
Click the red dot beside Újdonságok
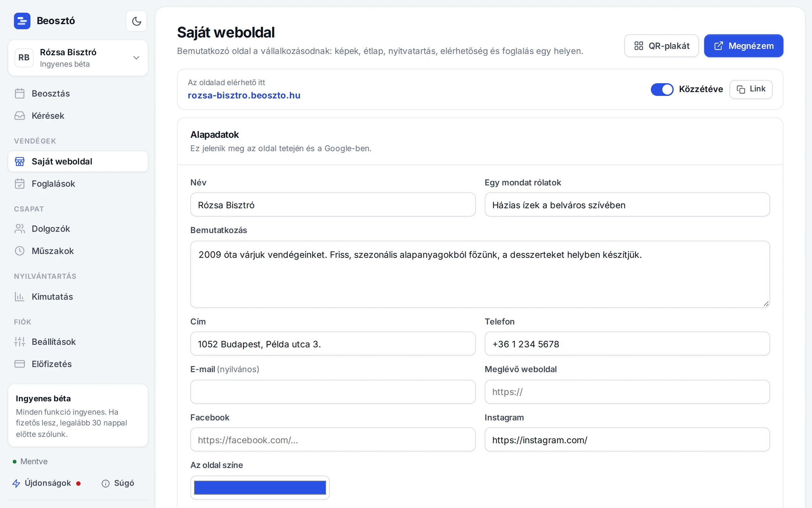(78, 484)
